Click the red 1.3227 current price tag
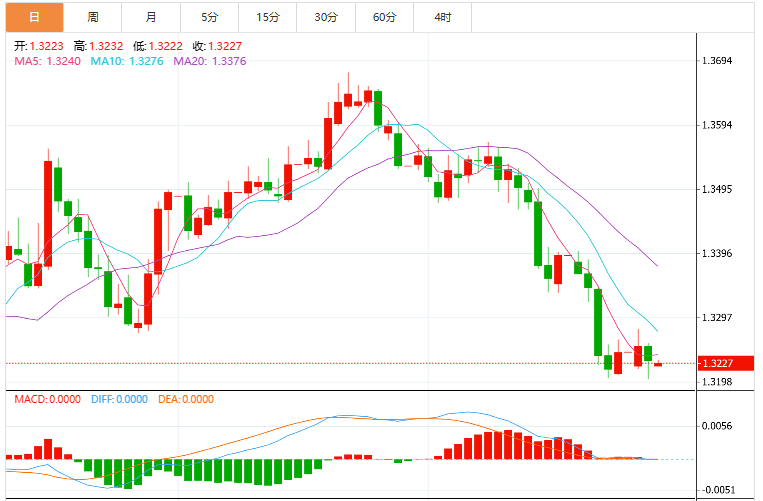This screenshot has width=763, height=501. pyautogui.click(x=726, y=363)
